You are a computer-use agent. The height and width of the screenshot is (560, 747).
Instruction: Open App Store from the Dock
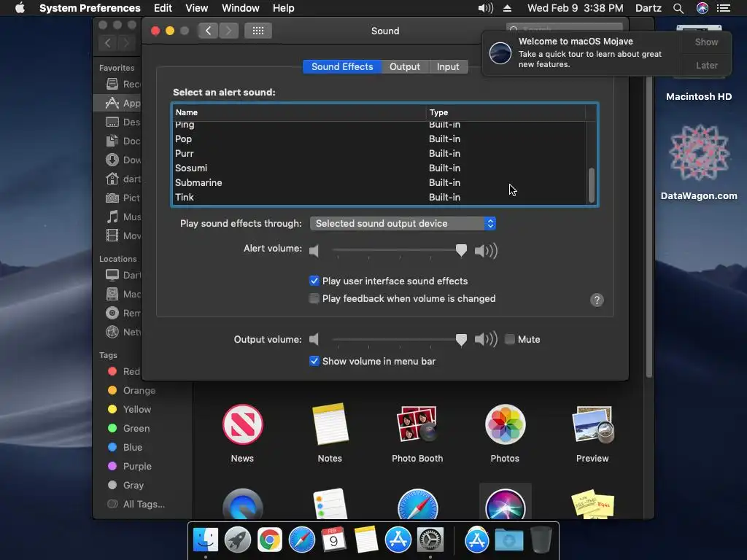(398, 540)
